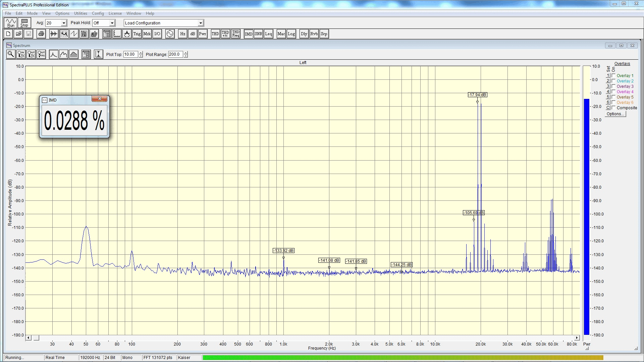644x362 pixels.
Task: Toggle the IMD utility button
Action: (249, 34)
